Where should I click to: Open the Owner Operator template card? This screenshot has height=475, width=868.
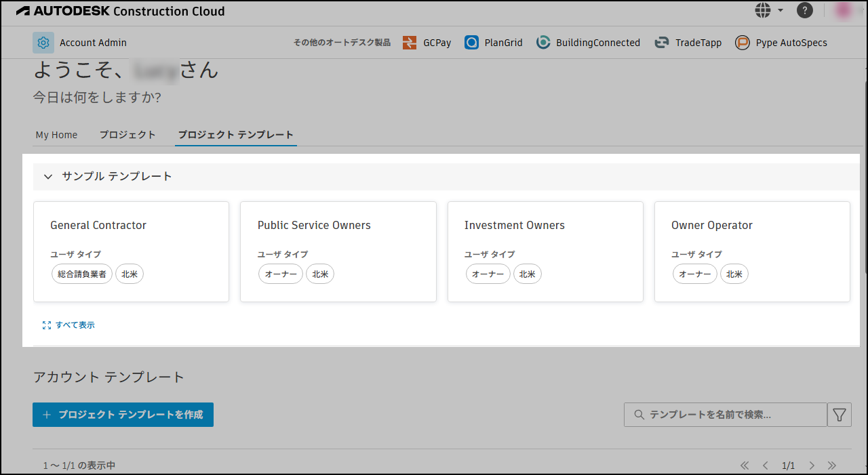coord(752,251)
